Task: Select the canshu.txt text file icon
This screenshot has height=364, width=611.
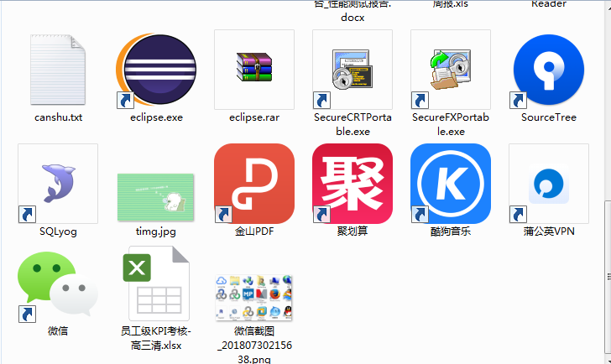Action: click(58, 70)
